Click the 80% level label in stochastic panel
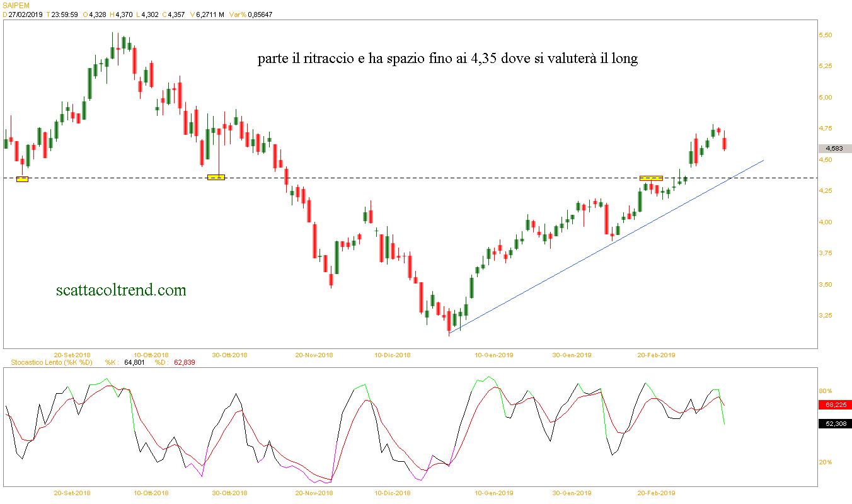852x504 pixels. point(825,391)
